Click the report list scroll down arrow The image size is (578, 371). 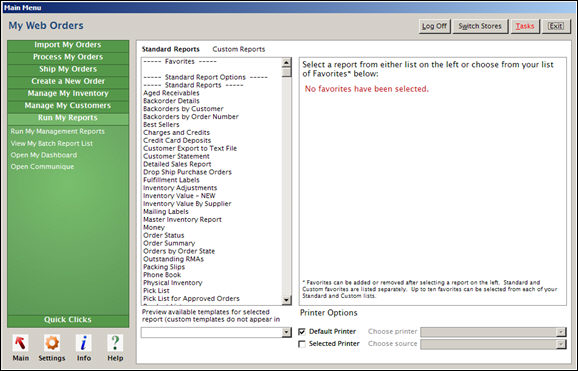pyautogui.click(x=286, y=300)
